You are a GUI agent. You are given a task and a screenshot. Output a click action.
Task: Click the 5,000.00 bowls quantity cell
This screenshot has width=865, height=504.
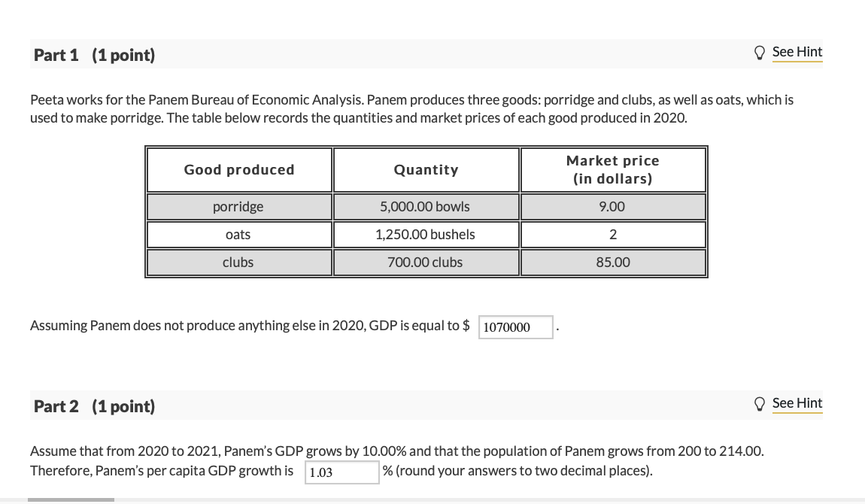coord(425,207)
